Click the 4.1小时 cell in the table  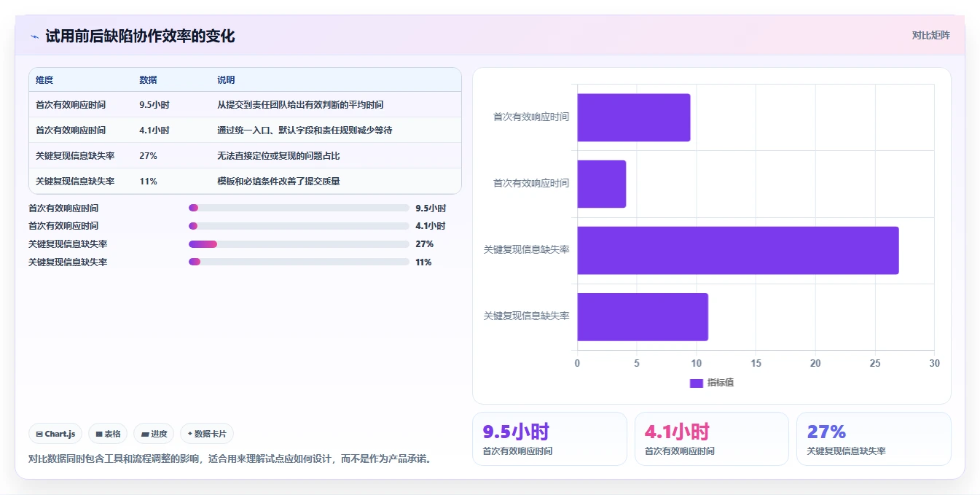(154, 130)
